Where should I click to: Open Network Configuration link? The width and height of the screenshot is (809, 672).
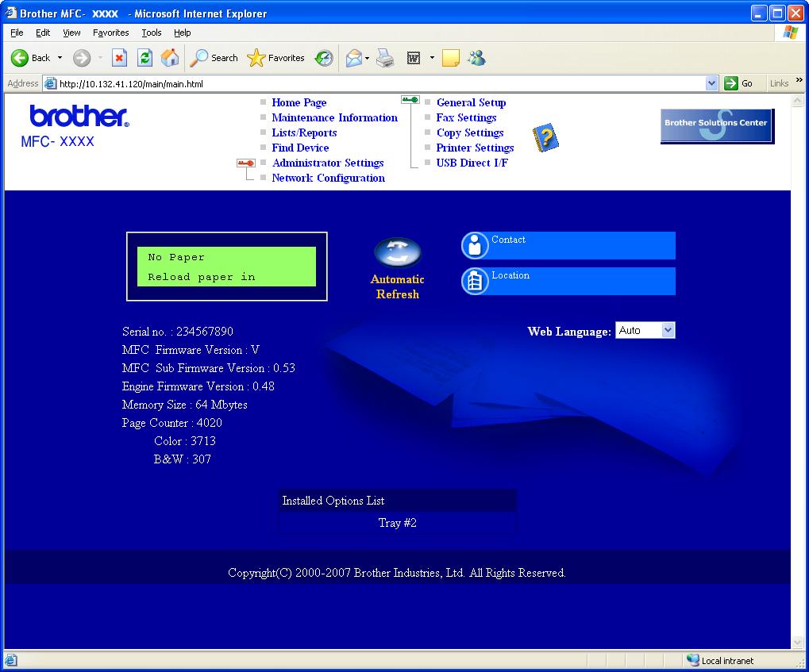point(329,178)
